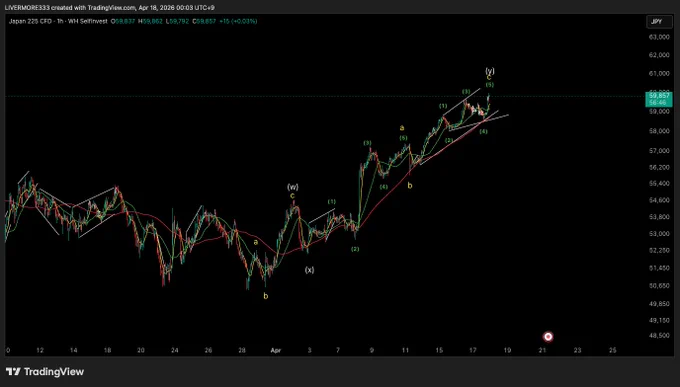Click the (x) wave label

(309, 270)
